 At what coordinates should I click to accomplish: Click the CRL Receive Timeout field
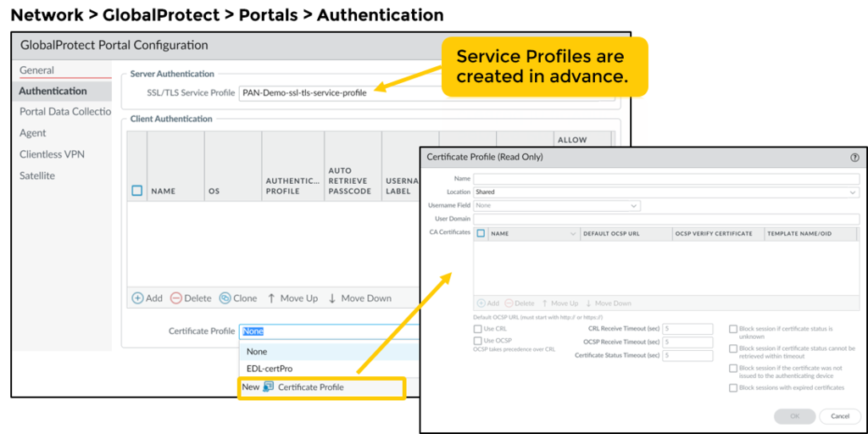point(687,329)
